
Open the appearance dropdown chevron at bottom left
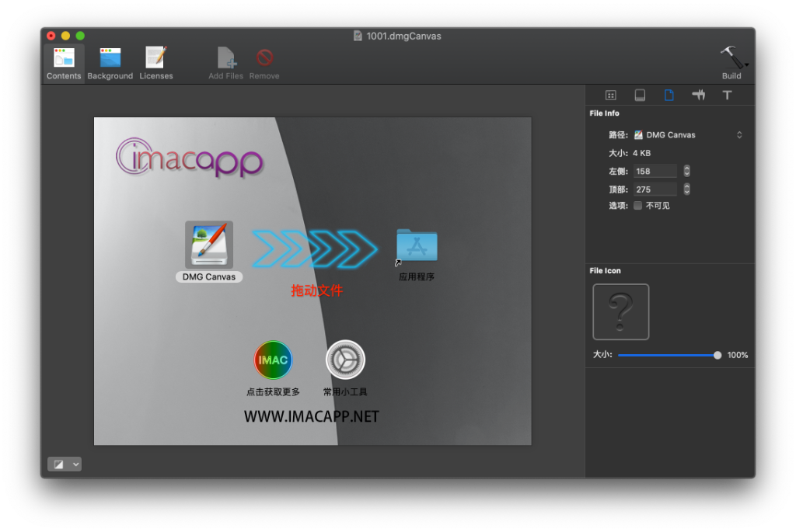pyautogui.click(x=75, y=464)
